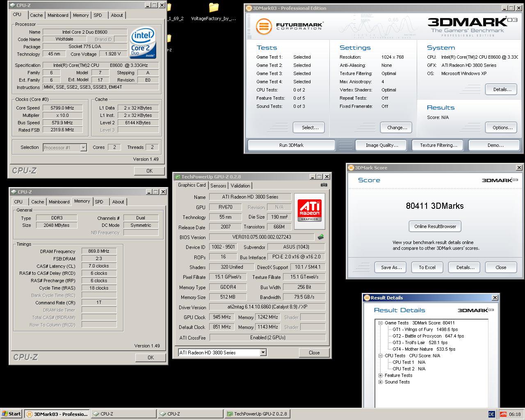Viewport: 525px width, 420px height.
Task: Switch to 3DMark03 taskbar button
Action: pyautogui.click(x=57, y=414)
